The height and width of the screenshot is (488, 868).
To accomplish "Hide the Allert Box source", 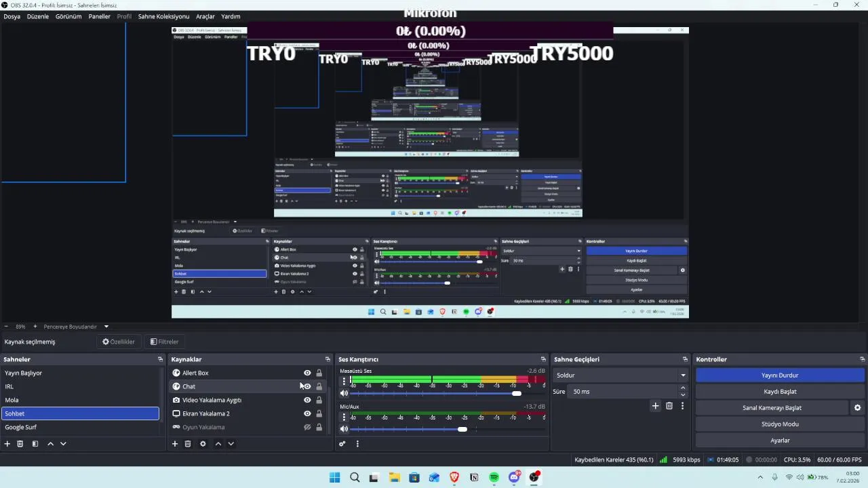I will pos(307,373).
